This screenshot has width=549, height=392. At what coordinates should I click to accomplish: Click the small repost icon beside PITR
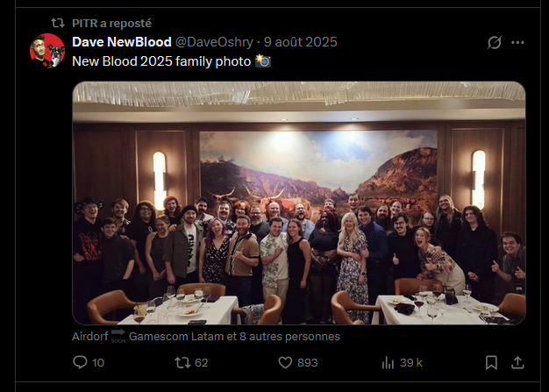point(57,23)
